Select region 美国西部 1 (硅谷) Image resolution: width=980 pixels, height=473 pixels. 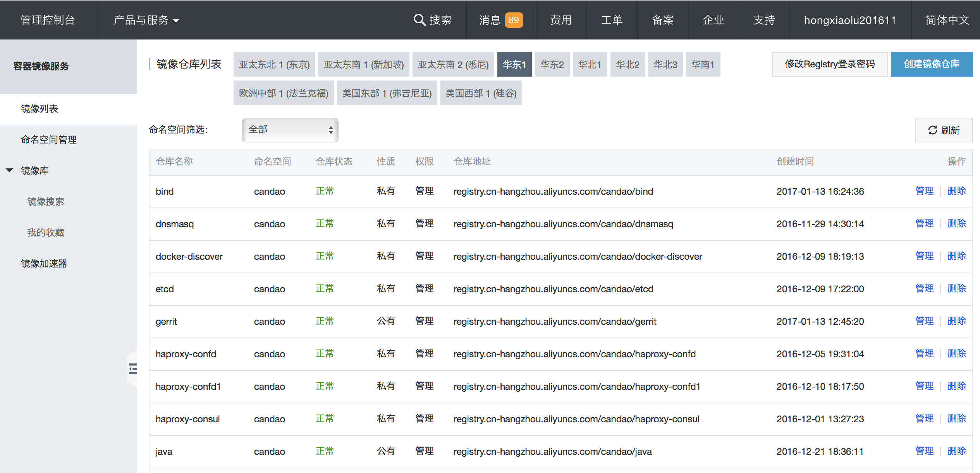(x=481, y=93)
